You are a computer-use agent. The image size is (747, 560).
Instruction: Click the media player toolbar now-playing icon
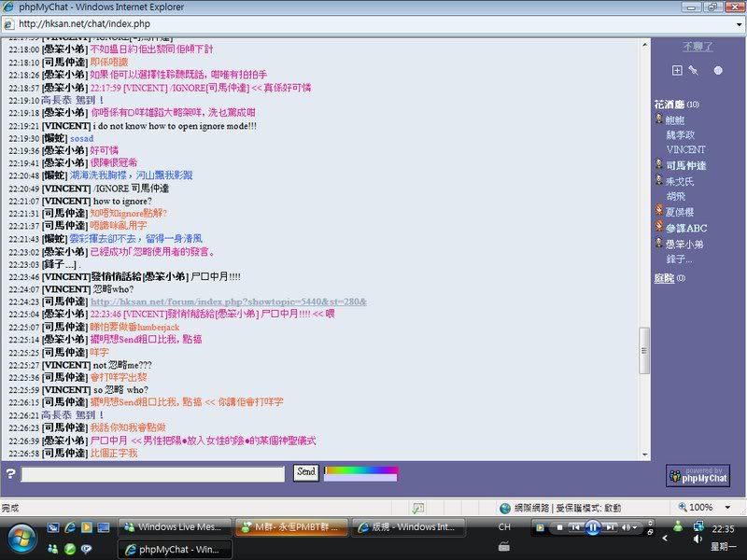pos(541,527)
